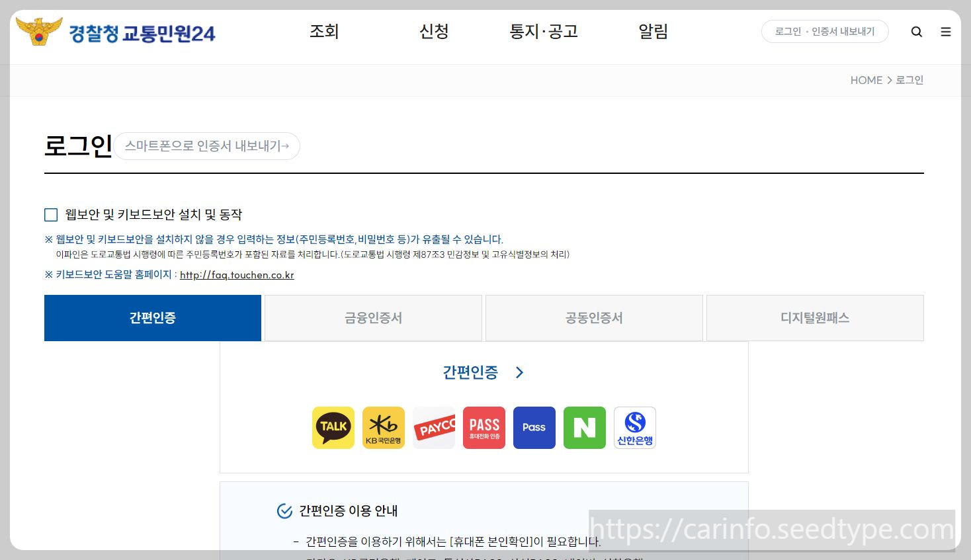Choose Naver authentication icon
Image resolution: width=971 pixels, height=560 pixels.
click(584, 427)
